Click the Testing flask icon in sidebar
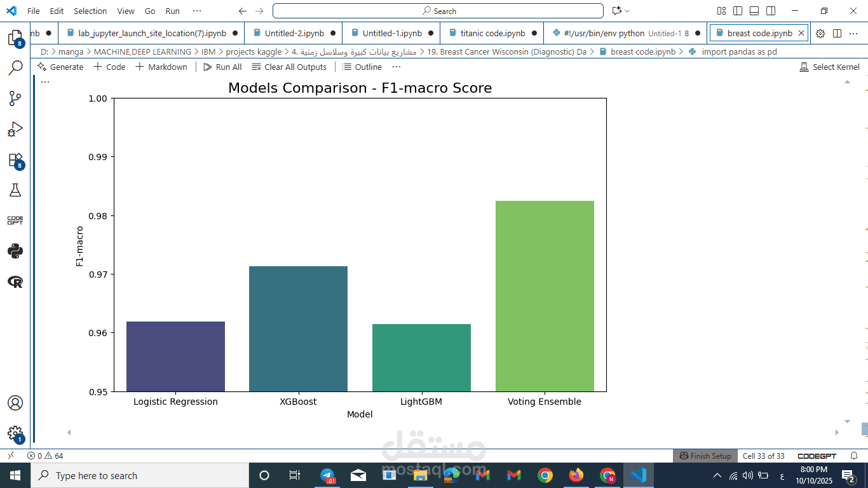The image size is (868, 488). (15, 189)
